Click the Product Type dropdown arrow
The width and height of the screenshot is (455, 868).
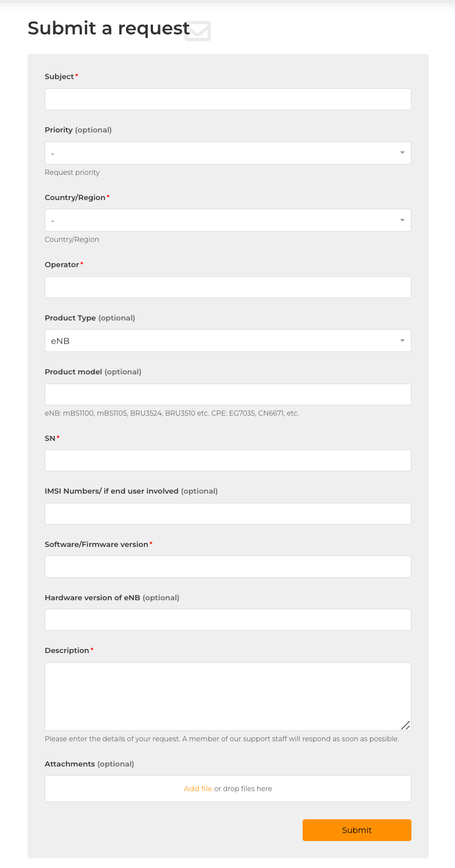pos(402,341)
